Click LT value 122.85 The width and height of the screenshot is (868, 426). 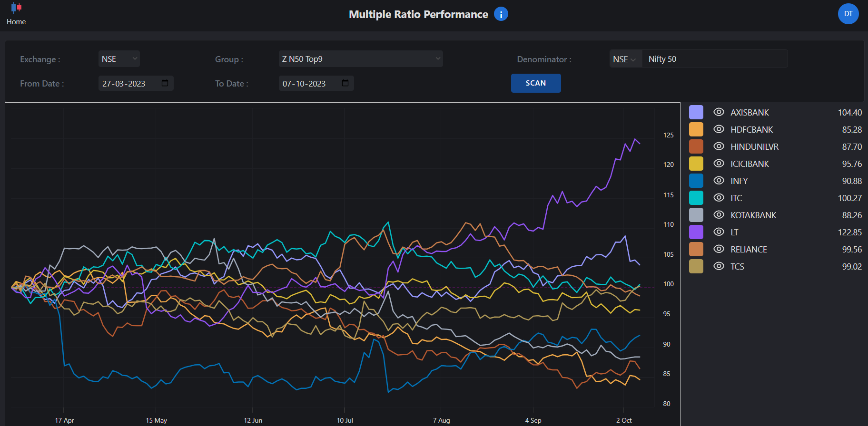[x=850, y=232]
